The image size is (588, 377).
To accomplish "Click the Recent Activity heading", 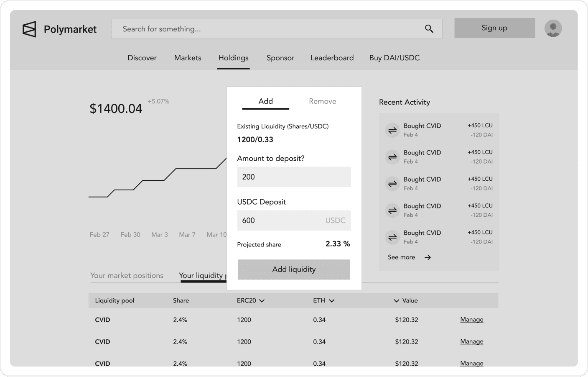I will tap(405, 102).
